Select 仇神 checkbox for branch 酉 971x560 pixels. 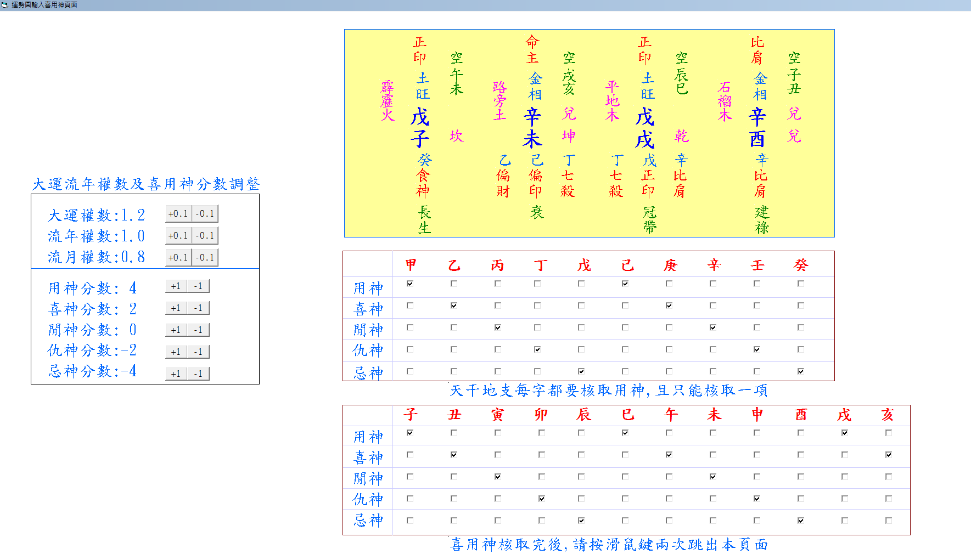[x=801, y=499]
